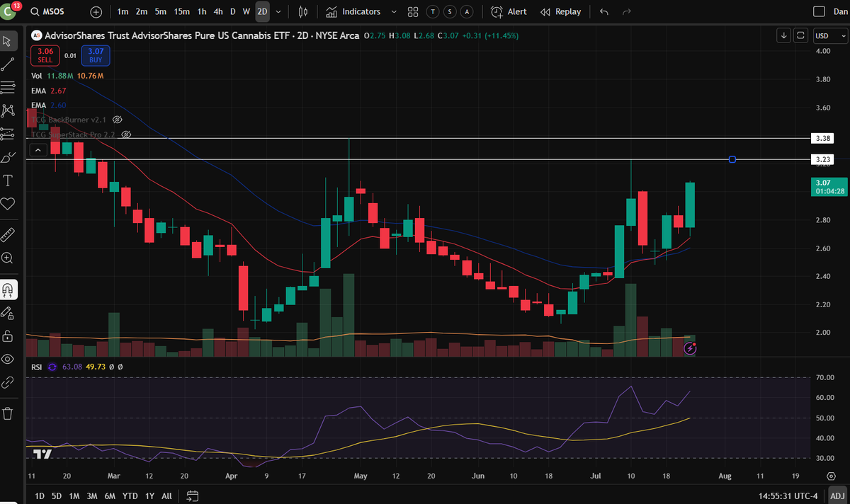Activate the zoom in tool
Image resolution: width=850 pixels, height=504 pixels.
coord(8,258)
